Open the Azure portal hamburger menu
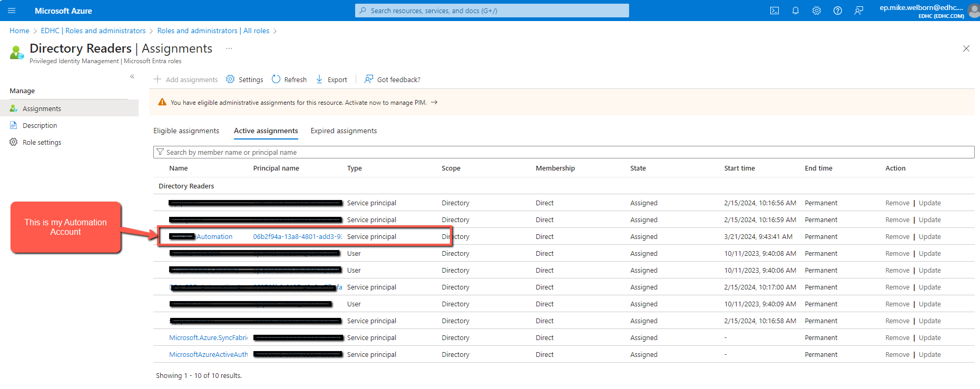 (12, 11)
